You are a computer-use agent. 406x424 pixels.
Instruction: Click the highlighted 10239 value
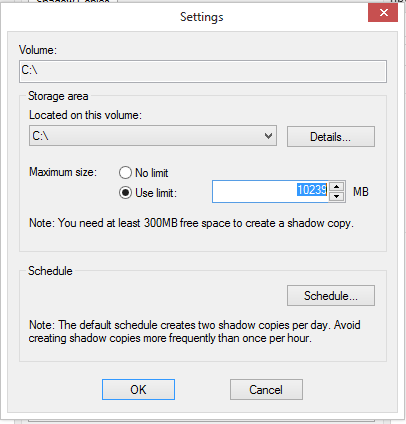point(312,190)
